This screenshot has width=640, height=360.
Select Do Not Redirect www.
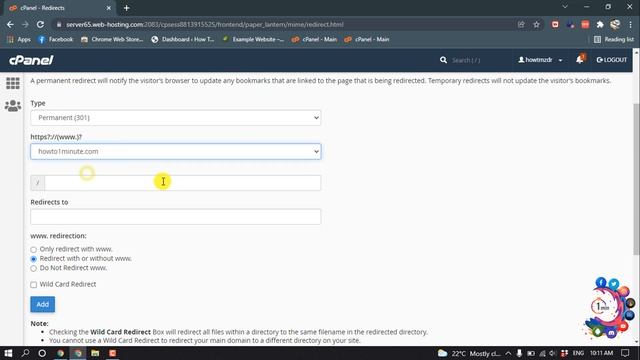click(x=33, y=268)
